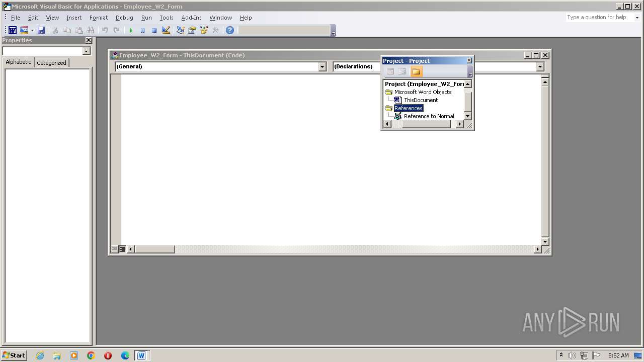Select Project (Employee_W2_Form) root node

click(424, 84)
